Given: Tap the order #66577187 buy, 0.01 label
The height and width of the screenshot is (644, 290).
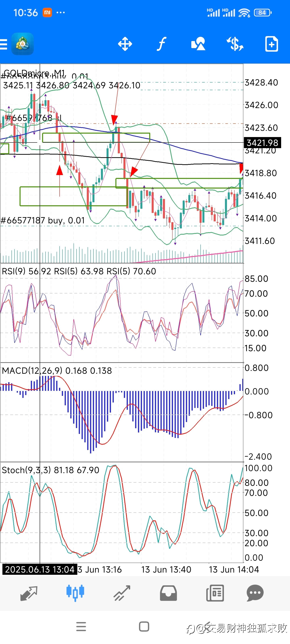Looking at the screenshot, I should click(x=43, y=221).
